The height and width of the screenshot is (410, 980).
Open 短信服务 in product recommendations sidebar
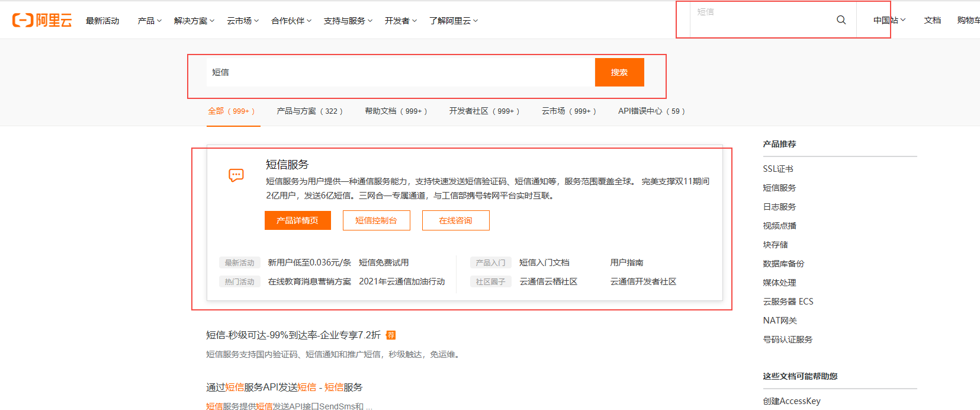[779, 188]
